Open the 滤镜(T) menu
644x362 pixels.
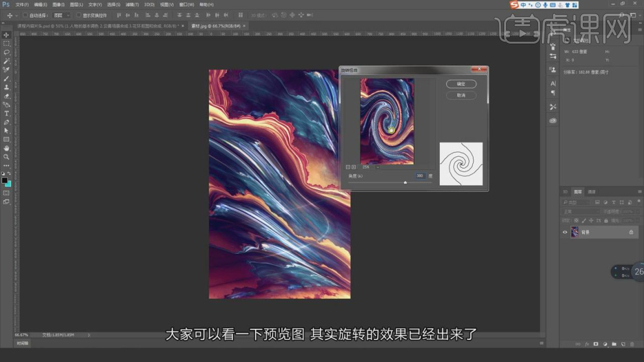[132, 5]
